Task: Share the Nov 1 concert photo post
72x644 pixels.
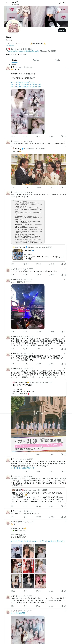Action: coord(65,332)
